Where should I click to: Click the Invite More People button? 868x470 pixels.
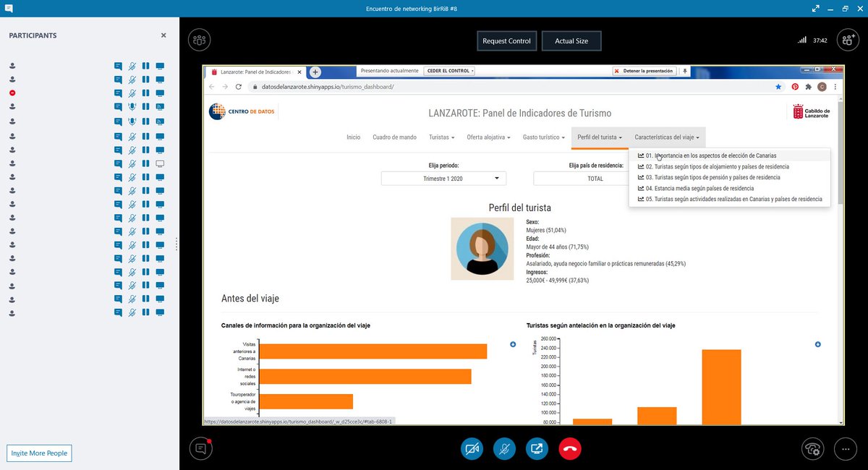click(x=39, y=453)
